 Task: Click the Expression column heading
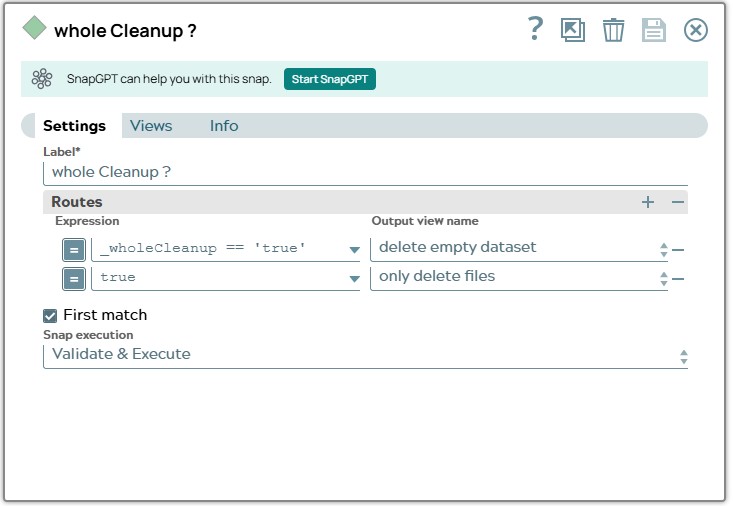point(87,221)
